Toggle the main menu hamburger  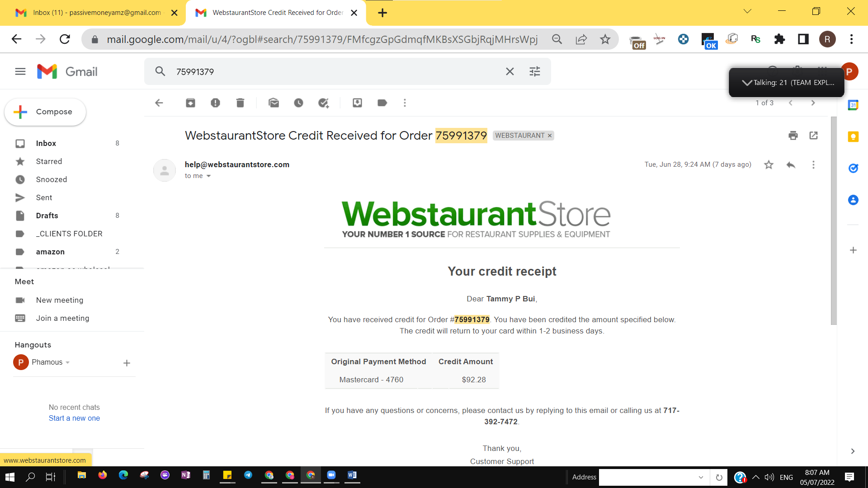[20, 71]
